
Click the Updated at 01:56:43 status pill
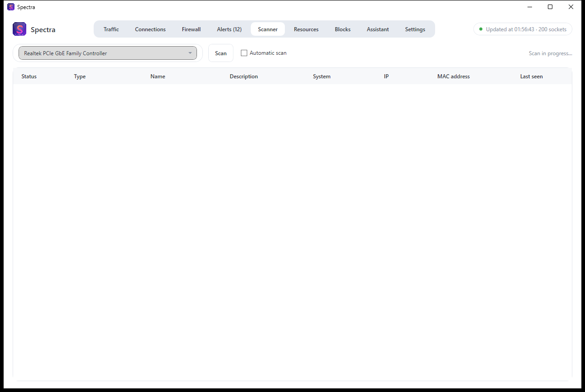523,29
